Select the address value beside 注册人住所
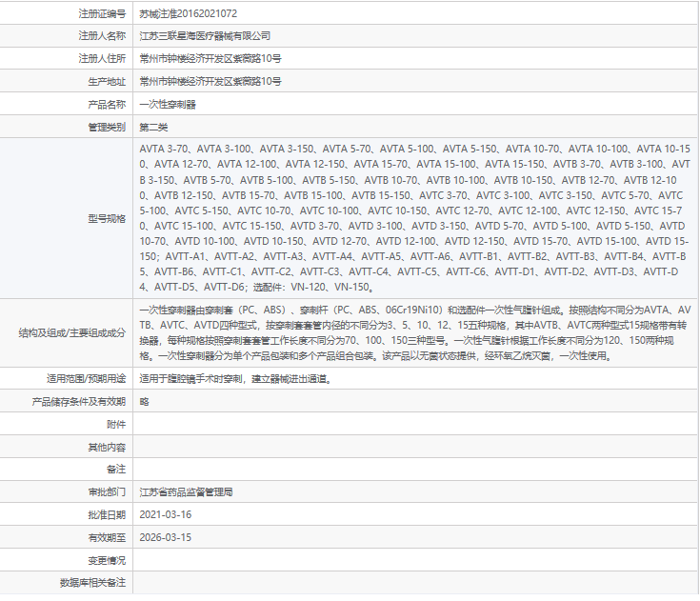The height and width of the screenshot is (601, 700). (x=210, y=58)
